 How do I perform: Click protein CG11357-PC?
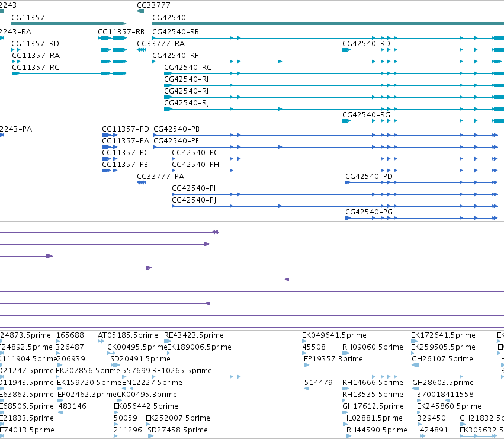tap(126, 153)
